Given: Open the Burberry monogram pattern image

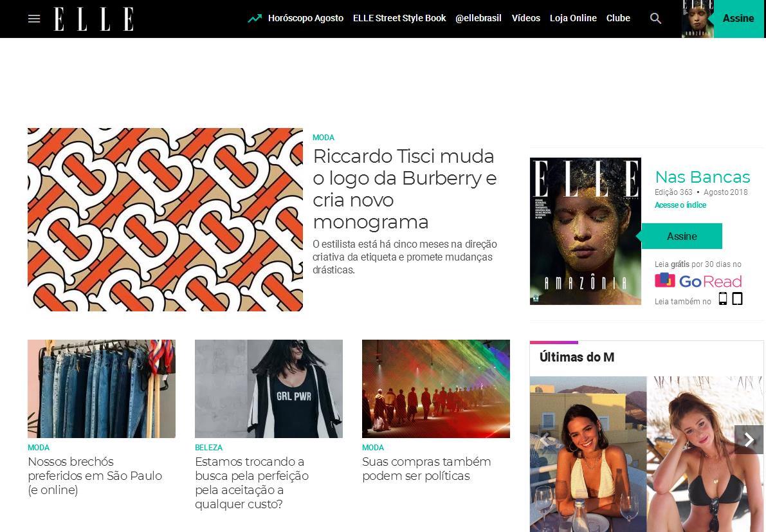Looking at the screenshot, I should (165, 219).
